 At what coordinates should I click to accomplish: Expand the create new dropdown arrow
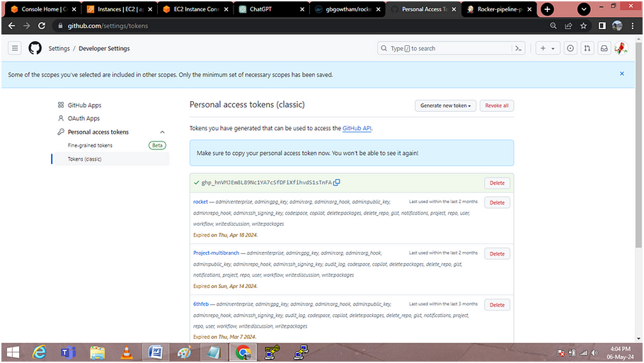pyautogui.click(x=553, y=48)
